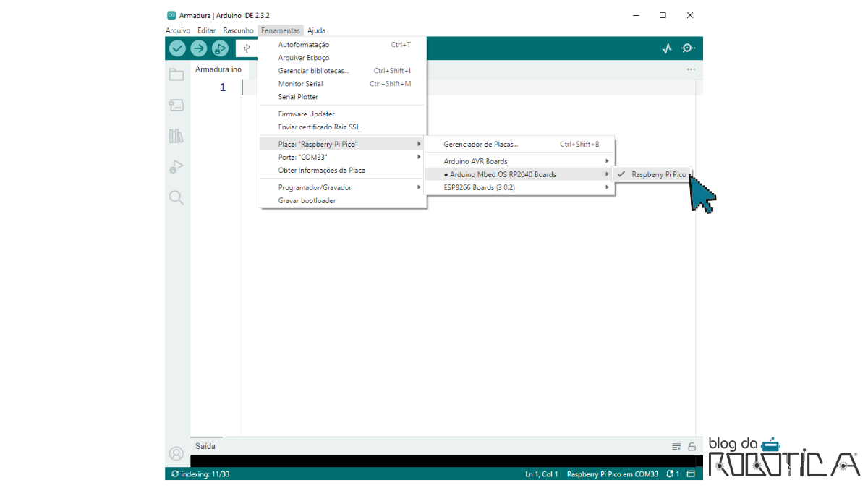Click the ellipsis more actions button

point(691,69)
